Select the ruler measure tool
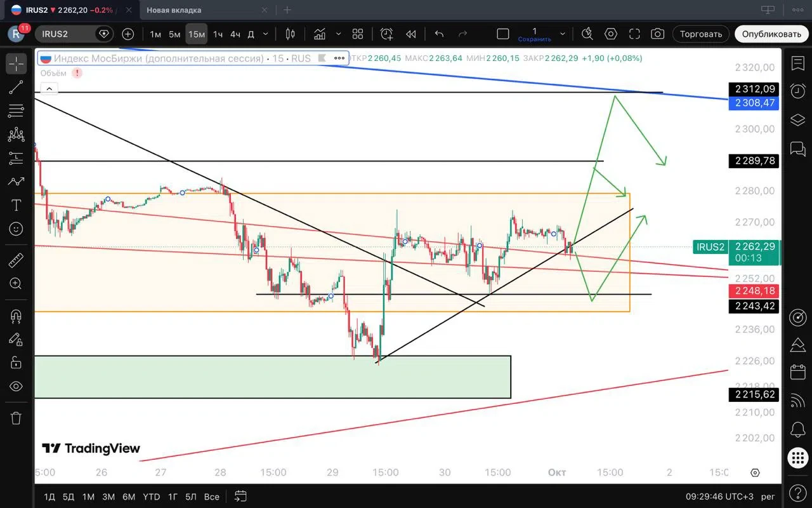Screen dimensions: 812x508 (x=16, y=260)
